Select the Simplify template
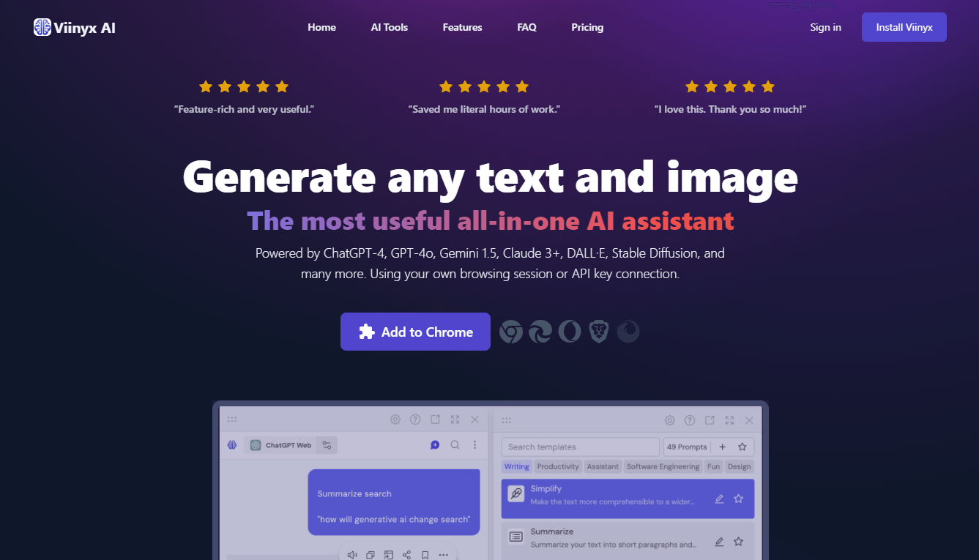The height and width of the screenshot is (560, 979). (628, 499)
